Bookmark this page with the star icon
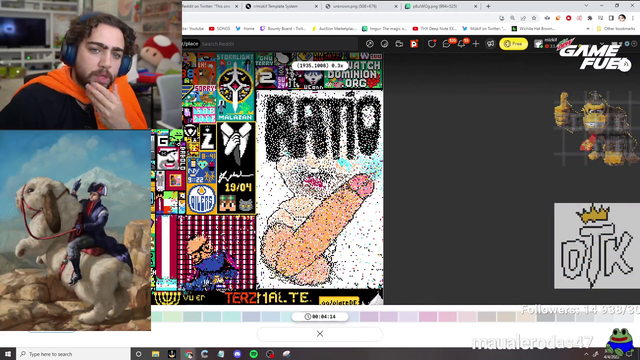This screenshot has width=640, height=360. click(x=534, y=18)
